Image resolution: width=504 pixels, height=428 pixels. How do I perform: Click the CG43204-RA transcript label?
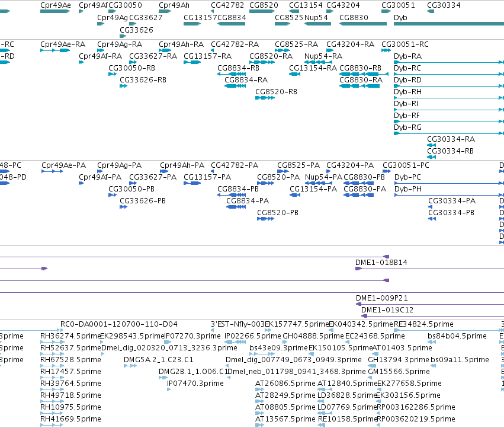click(x=350, y=44)
